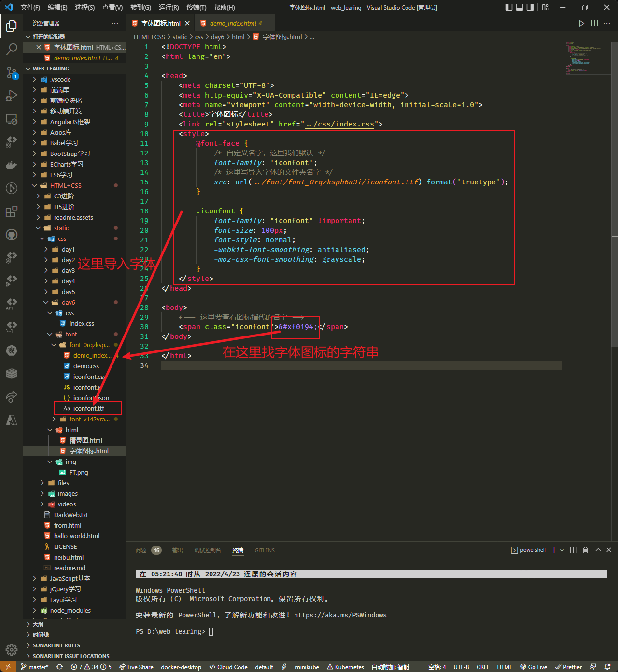Synchronize changes in status bar
This screenshot has height=672, width=618.
click(x=59, y=667)
